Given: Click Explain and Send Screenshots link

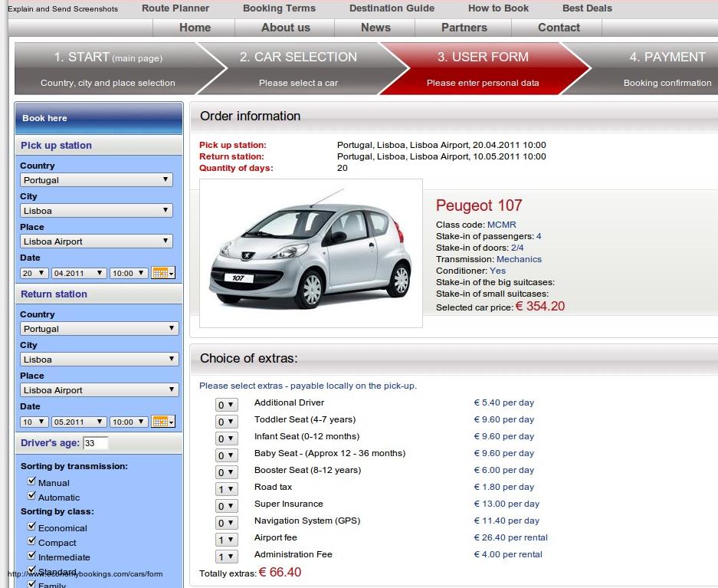Looking at the screenshot, I should coord(63,8).
